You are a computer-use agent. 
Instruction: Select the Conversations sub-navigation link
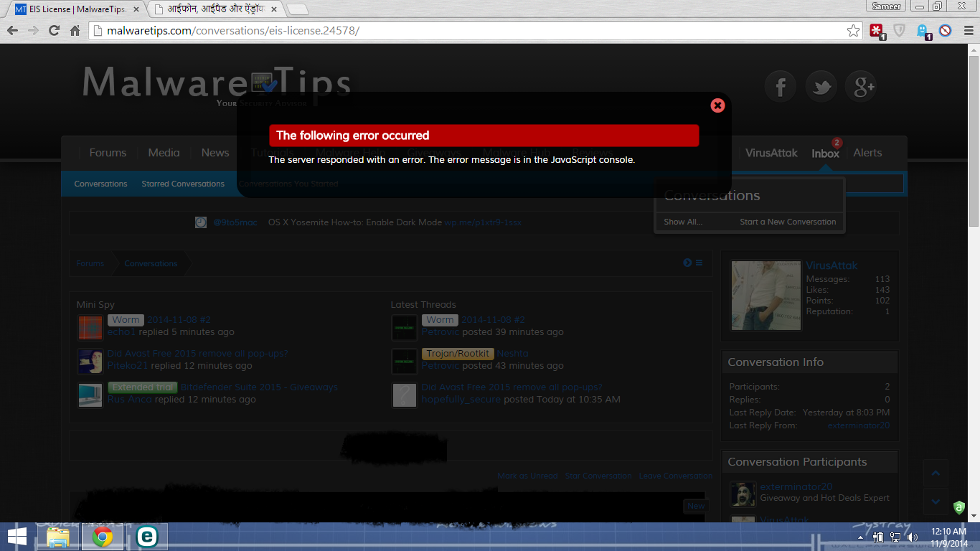[100, 184]
